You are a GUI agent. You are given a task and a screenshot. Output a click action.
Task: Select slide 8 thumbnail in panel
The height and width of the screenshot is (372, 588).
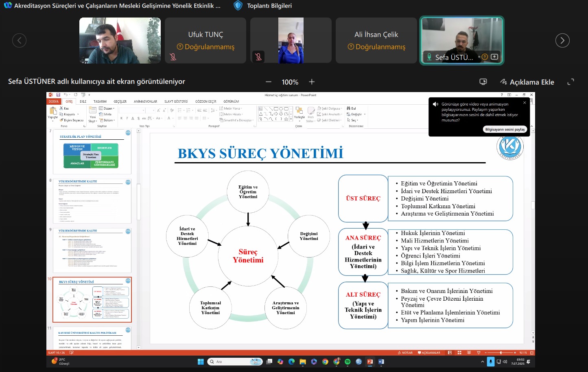coord(92,201)
